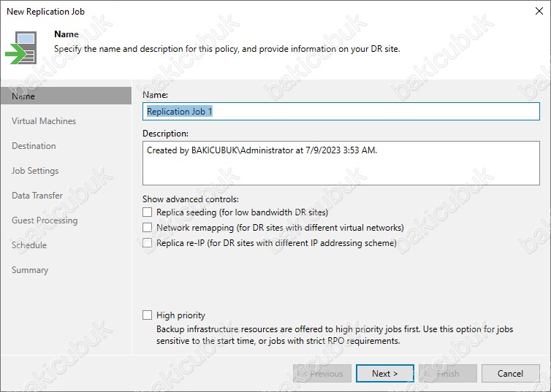Check the Replica re-IP option
This screenshot has height=392, width=551.
point(148,243)
